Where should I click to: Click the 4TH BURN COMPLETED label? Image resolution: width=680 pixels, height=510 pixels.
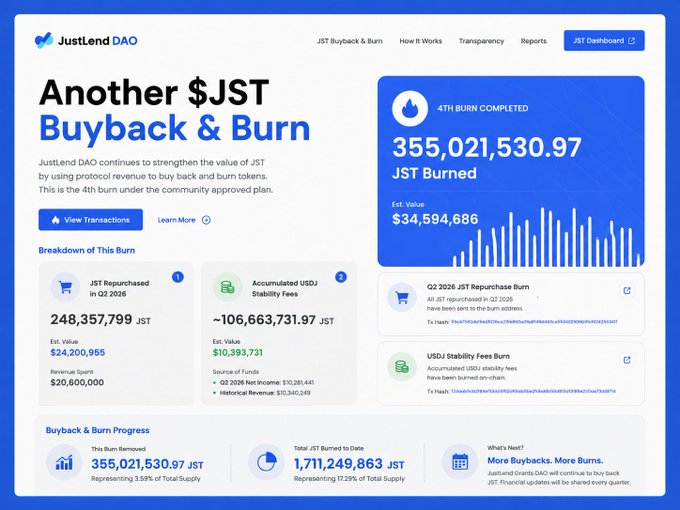[483, 108]
